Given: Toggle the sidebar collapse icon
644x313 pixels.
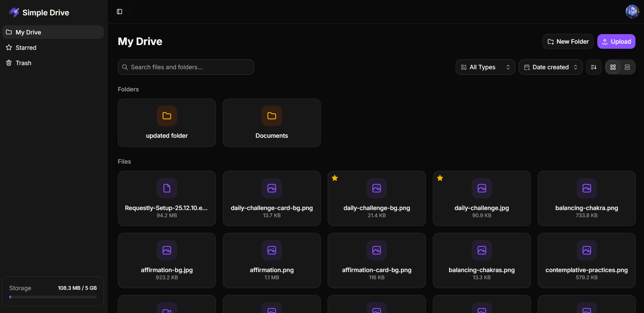Looking at the screenshot, I should (x=120, y=12).
